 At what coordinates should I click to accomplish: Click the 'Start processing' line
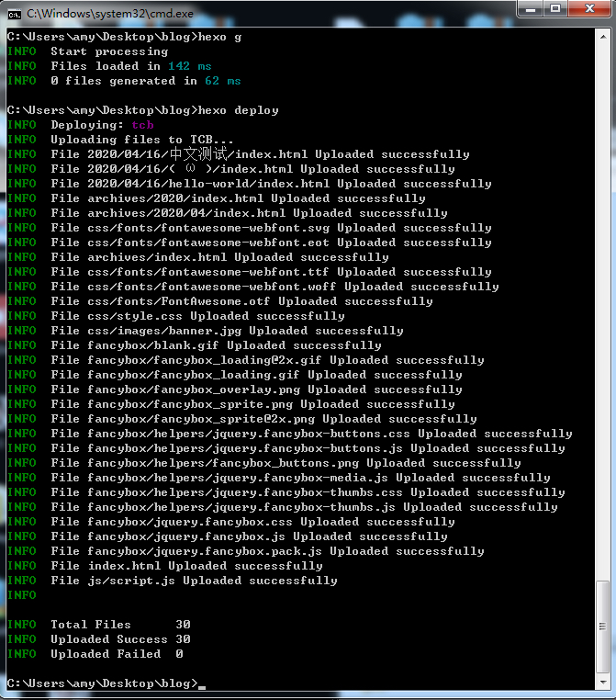[88, 51]
